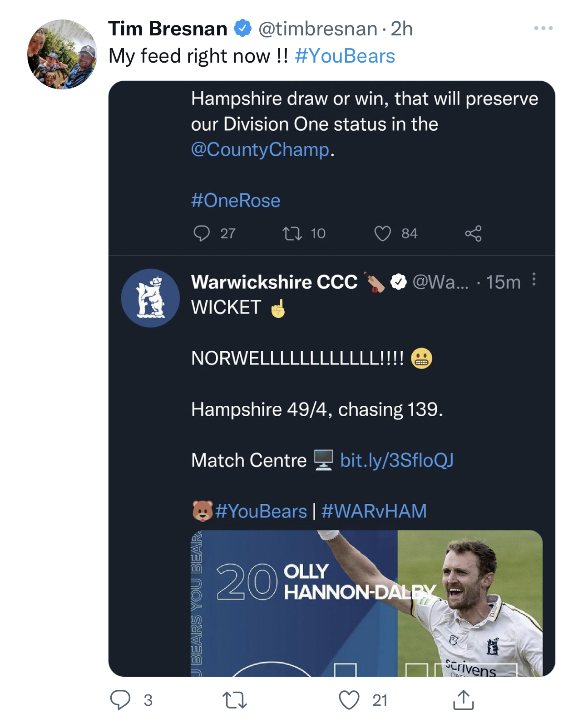Click the @CountyChamp mention in embedded tweet
This screenshot has width=583, height=728.
pos(260,149)
